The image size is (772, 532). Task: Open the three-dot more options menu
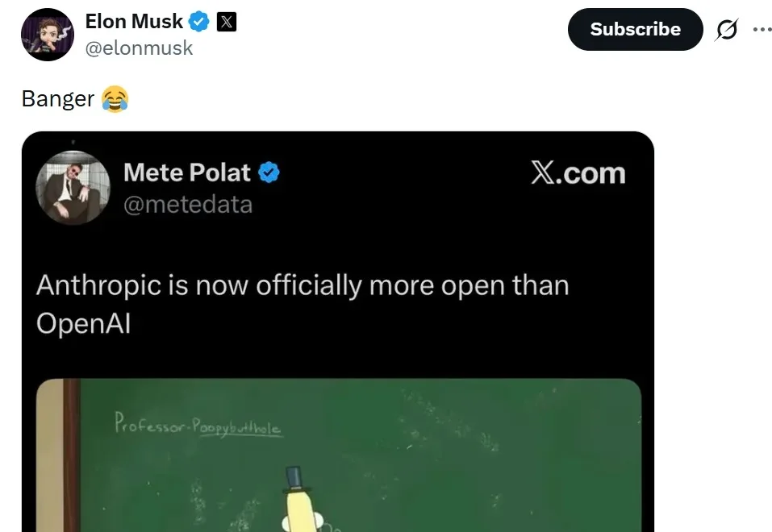[762, 29]
